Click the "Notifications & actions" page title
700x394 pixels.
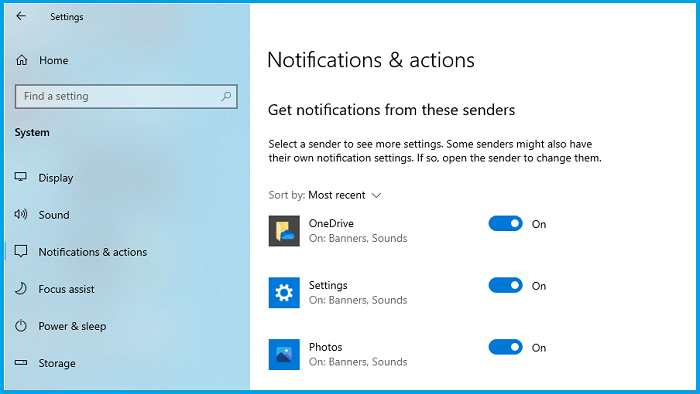371,60
